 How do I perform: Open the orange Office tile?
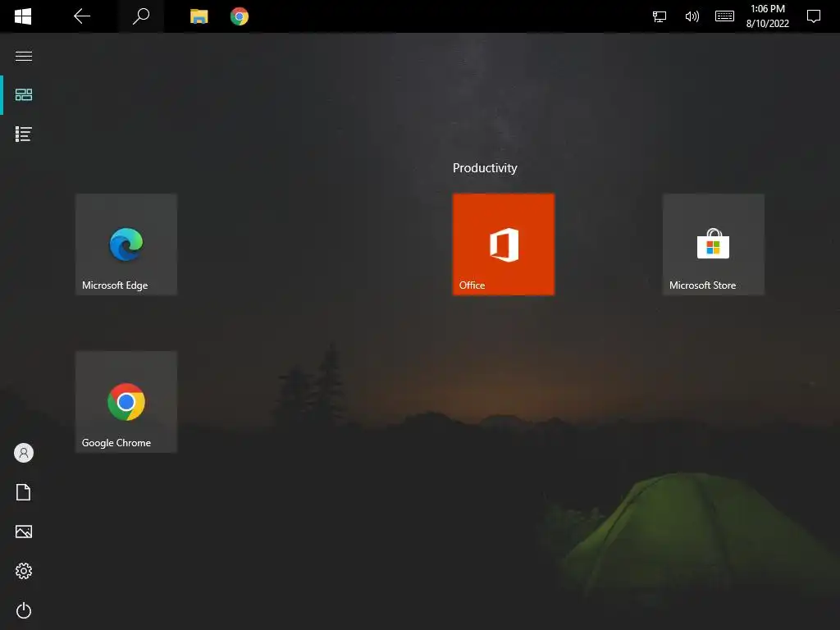[504, 244]
